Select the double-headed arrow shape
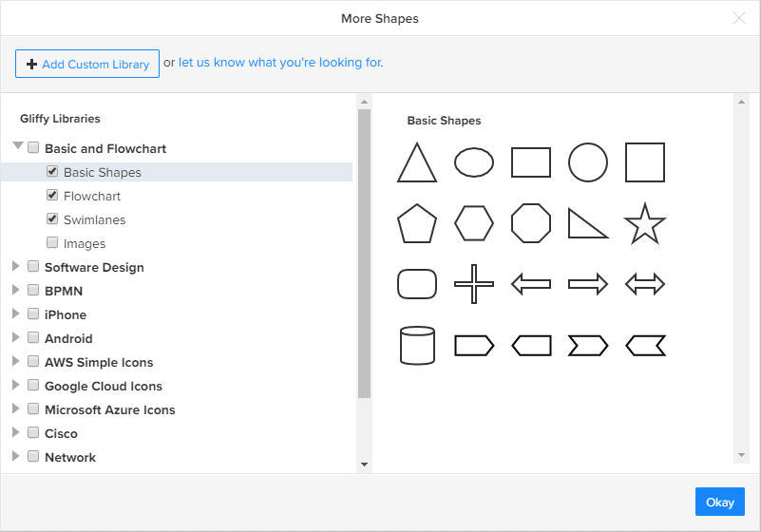 point(645,284)
